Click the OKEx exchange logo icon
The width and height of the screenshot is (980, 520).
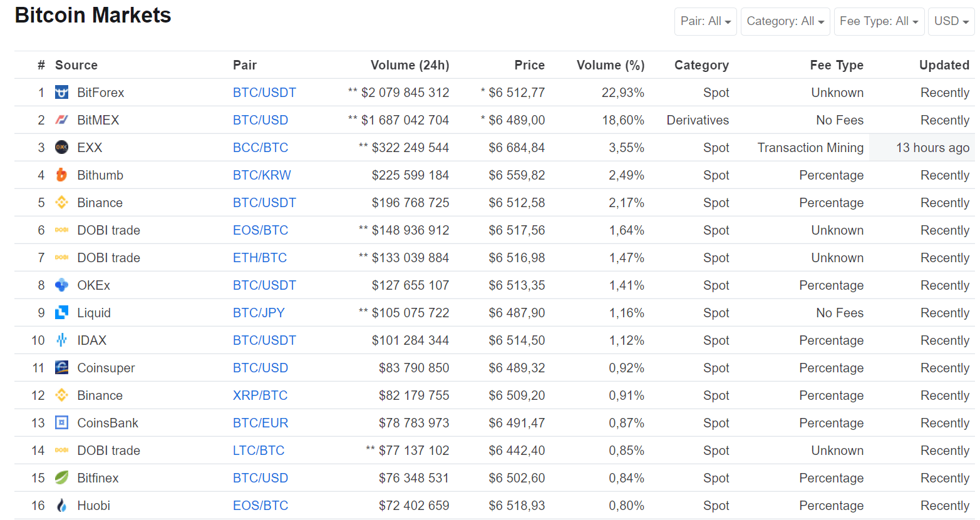pos(61,285)
